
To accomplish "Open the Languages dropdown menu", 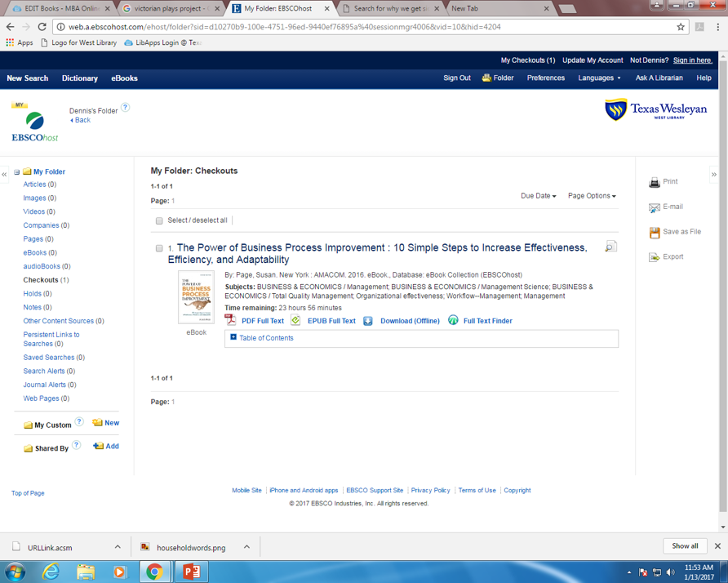I will [599, 78].
